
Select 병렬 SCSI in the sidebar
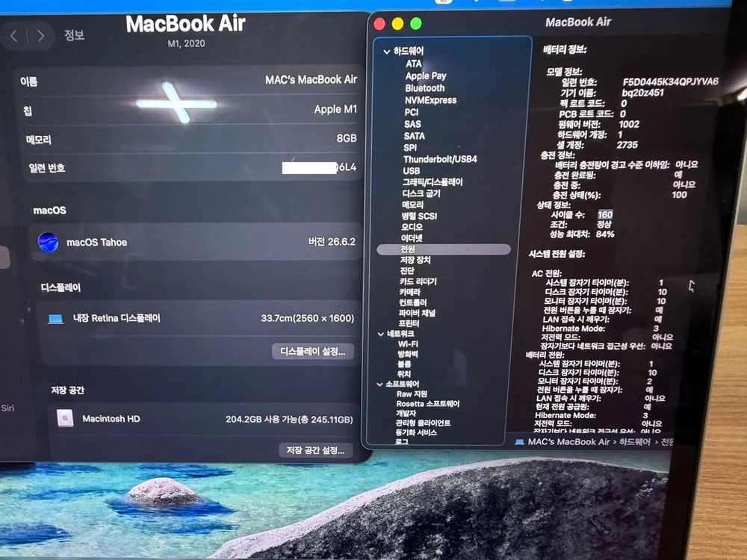pyautogui.click(x=419, y=216)
